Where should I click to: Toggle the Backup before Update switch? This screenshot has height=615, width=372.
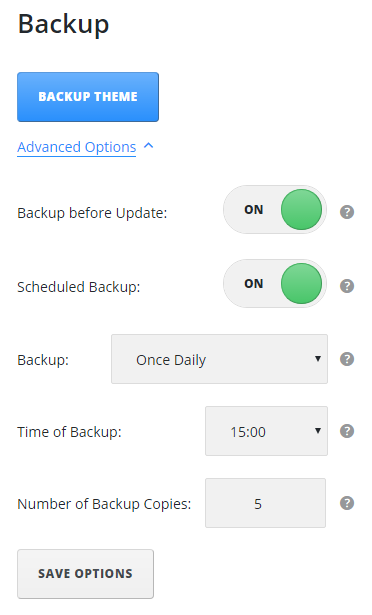pos(275,209)
